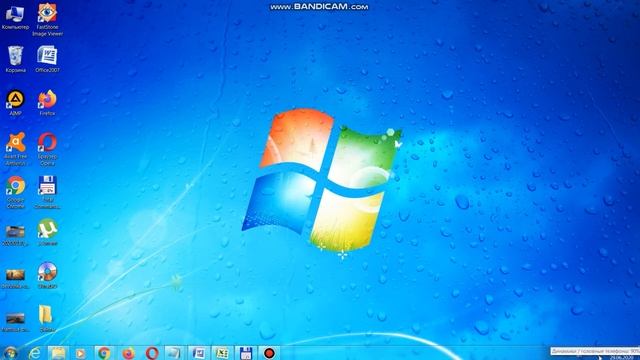This screenshot has width=640, height=360.
Task: Select the Opera browser desktop shortcut
Action: (47, 149)
